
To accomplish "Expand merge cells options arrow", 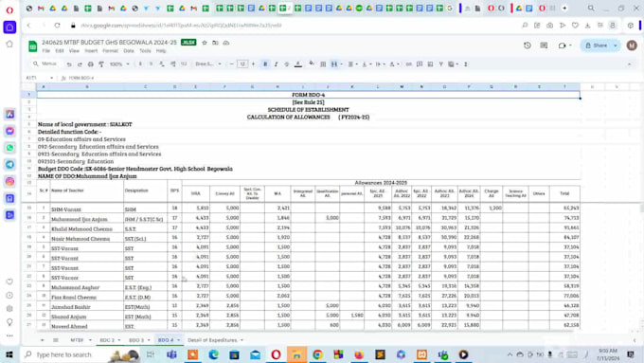I will (x=341, y=64).
